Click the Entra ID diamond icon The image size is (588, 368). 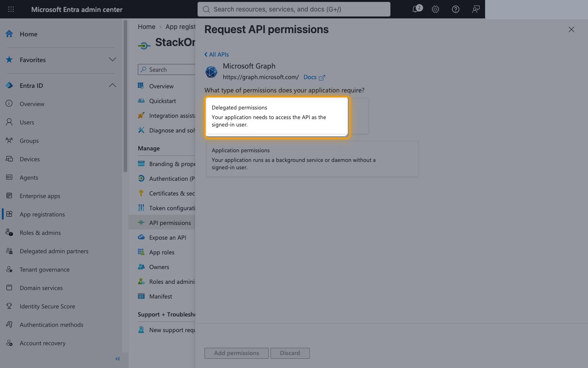point(9,86)
